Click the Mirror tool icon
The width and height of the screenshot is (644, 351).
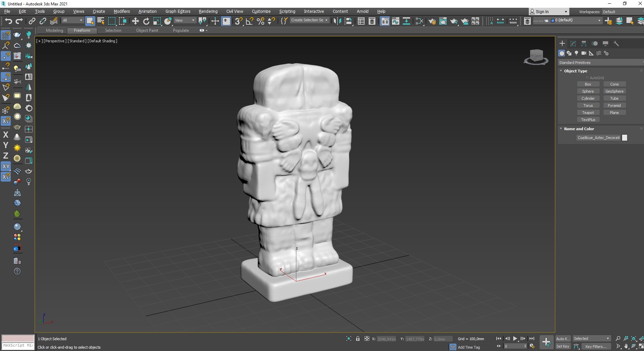[337, 21]
